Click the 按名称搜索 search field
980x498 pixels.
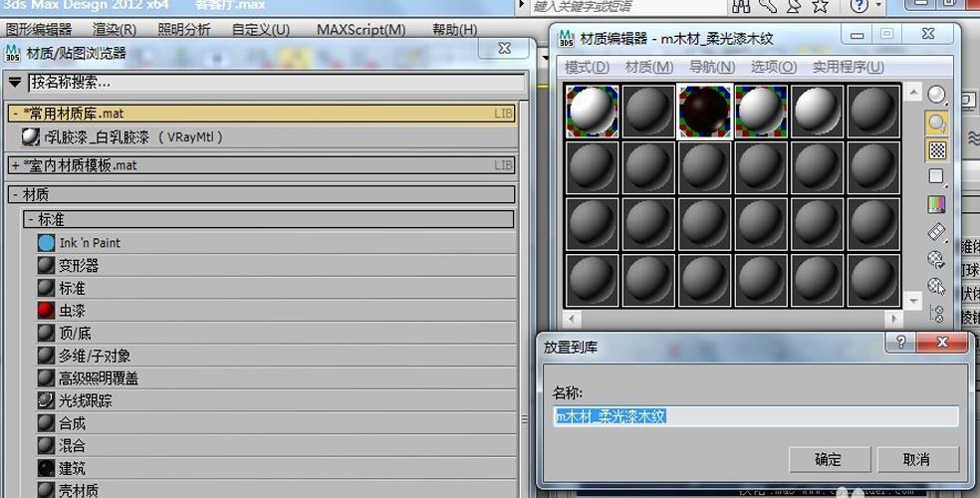point(276,83)
